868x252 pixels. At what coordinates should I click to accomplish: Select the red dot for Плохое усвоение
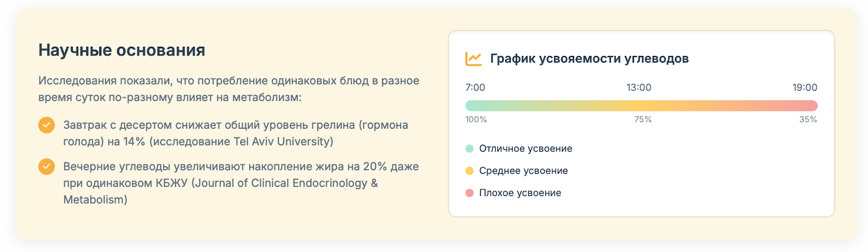coord(470,193)
